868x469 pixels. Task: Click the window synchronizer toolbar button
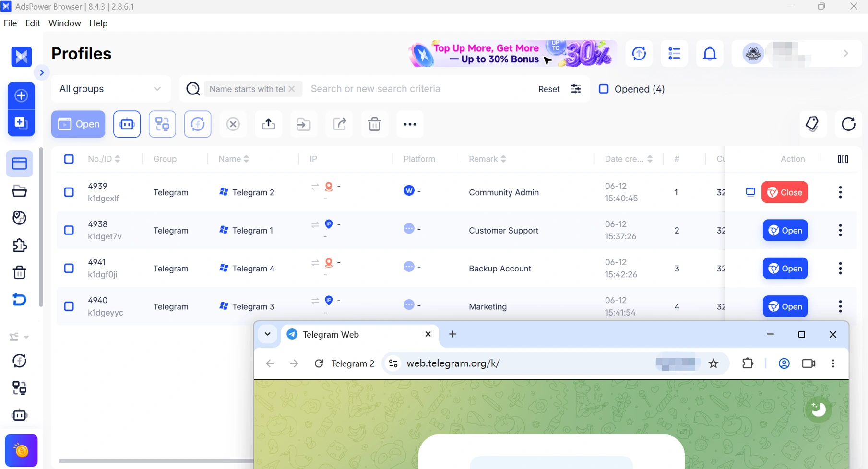pos(162,124)
